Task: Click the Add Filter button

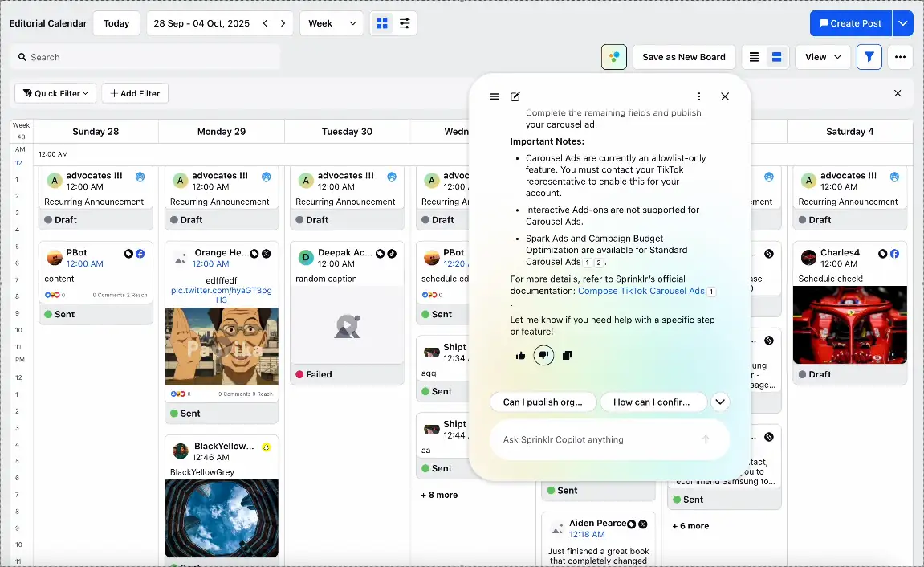Action: 135,93
